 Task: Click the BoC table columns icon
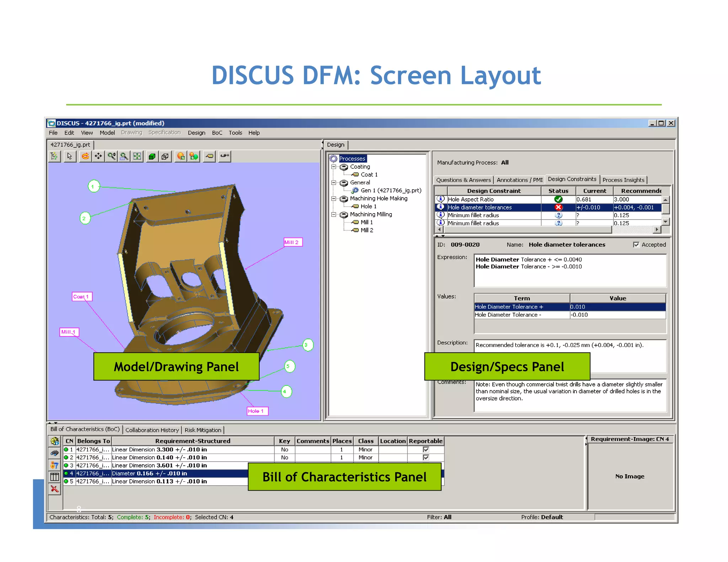tap(55, 477)
